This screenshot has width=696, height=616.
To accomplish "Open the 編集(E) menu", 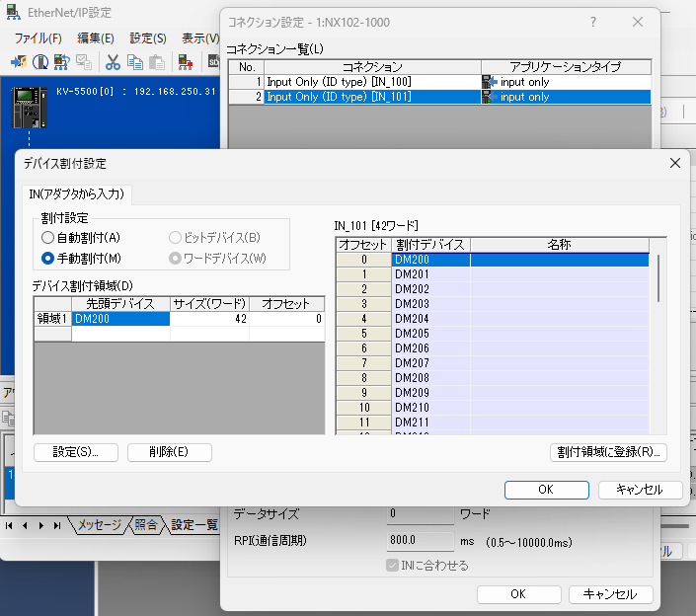I will 96,38.
